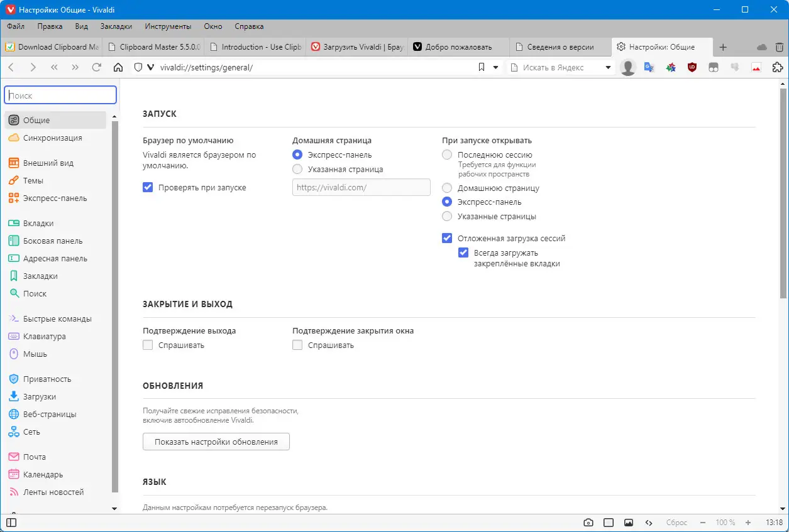Open Внешний вид settings section
This screenshot has height=532, width=789.
click(55, 163)
